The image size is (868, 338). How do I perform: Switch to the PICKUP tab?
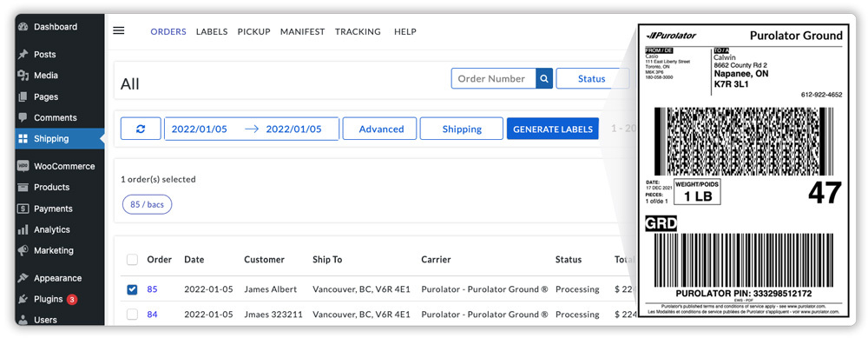[x=253, y=31]
